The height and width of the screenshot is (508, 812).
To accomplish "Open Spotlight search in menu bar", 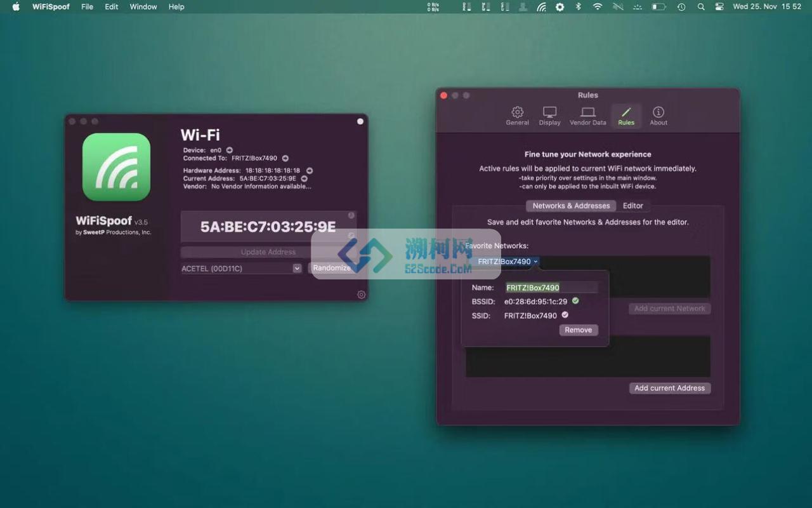I will tap(701, 7).
